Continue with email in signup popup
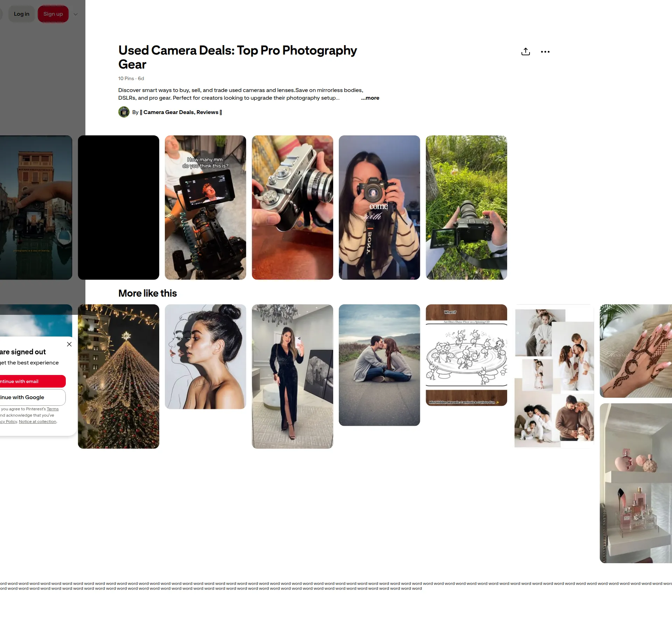 click(32, 381)
